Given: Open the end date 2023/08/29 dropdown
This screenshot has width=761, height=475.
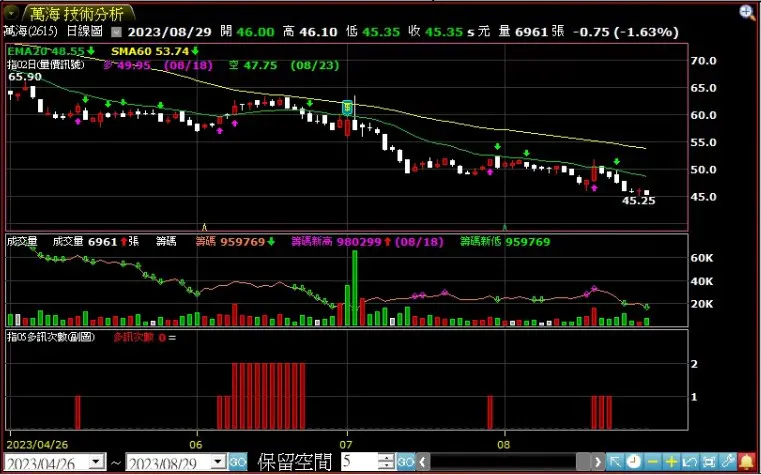Looking at the screenshot, I should (x=219, y=461).
